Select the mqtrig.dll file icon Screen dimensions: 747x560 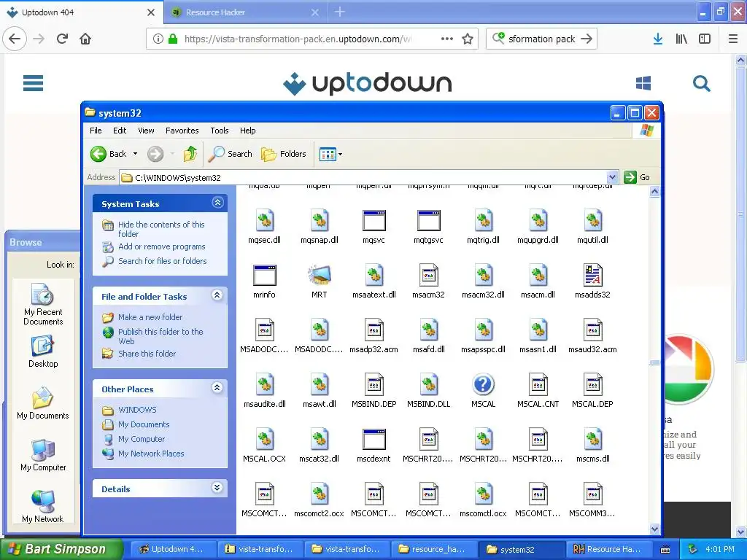pyautogui.click(x=484, y=220)
